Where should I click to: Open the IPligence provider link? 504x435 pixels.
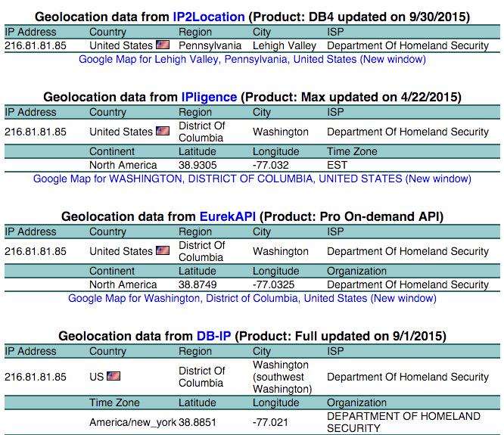[x=209, y=97]
